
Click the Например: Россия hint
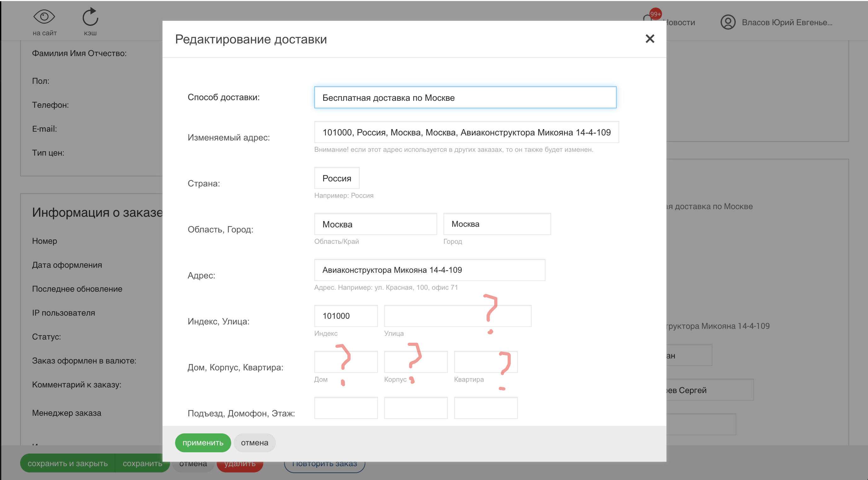coord(344,196)
